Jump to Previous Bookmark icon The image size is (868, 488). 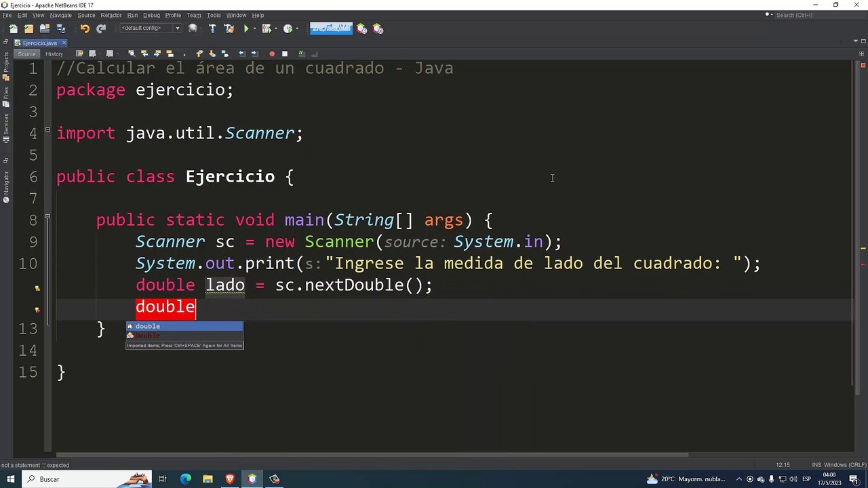click(x=199, y=54)
